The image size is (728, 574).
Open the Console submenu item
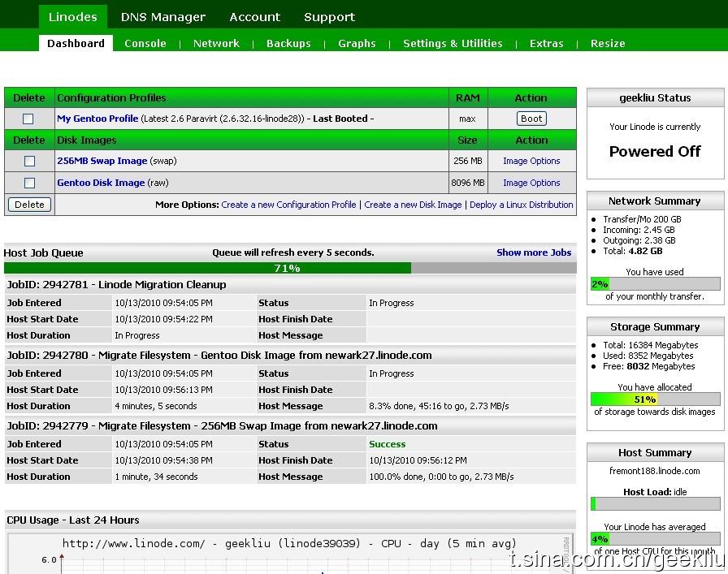145,44
